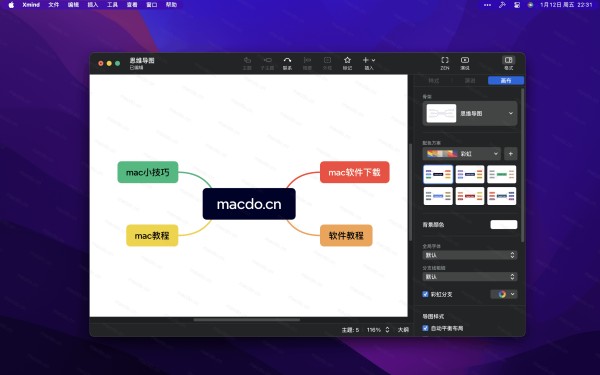Enter ZEN mode from the toolbar

coord(445,63)
